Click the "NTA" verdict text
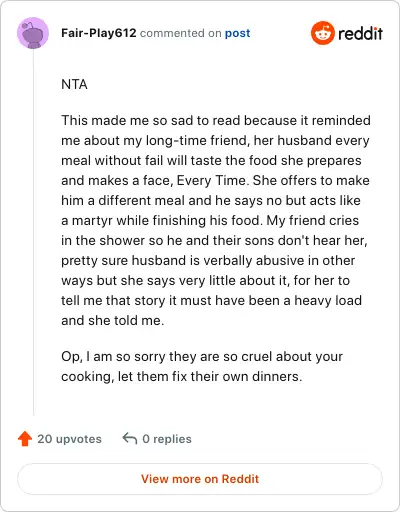 click(x=74, y=84)
